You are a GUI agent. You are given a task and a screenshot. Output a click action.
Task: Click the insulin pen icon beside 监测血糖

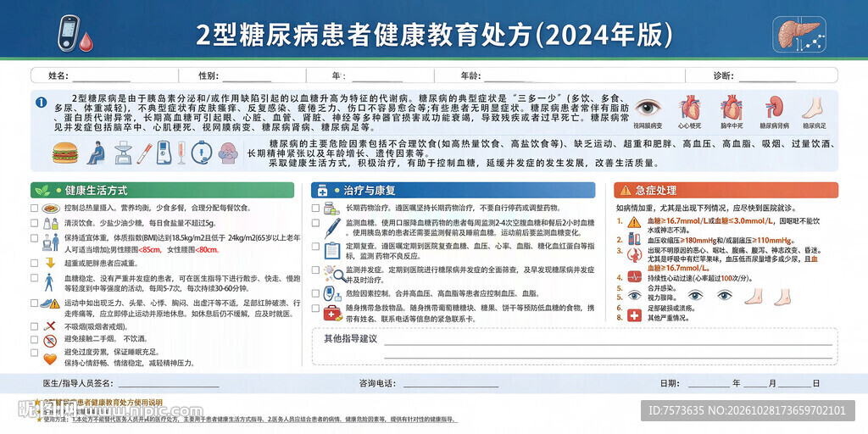(331, 227)
